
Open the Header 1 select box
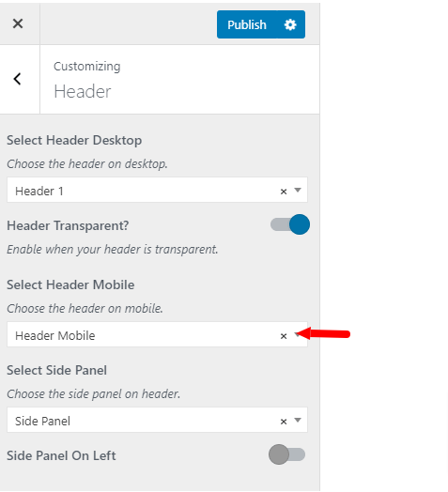157,190
